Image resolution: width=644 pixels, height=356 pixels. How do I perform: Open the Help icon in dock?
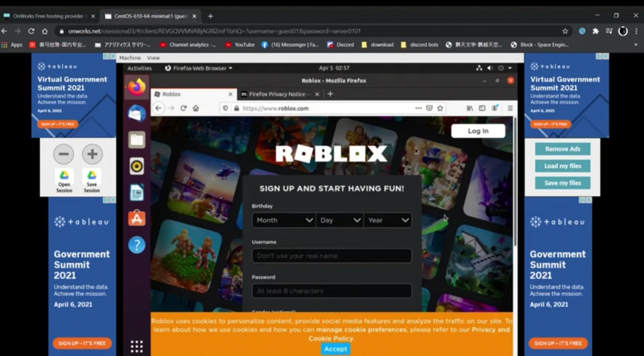pyautogui.click(x=137, y=245)
